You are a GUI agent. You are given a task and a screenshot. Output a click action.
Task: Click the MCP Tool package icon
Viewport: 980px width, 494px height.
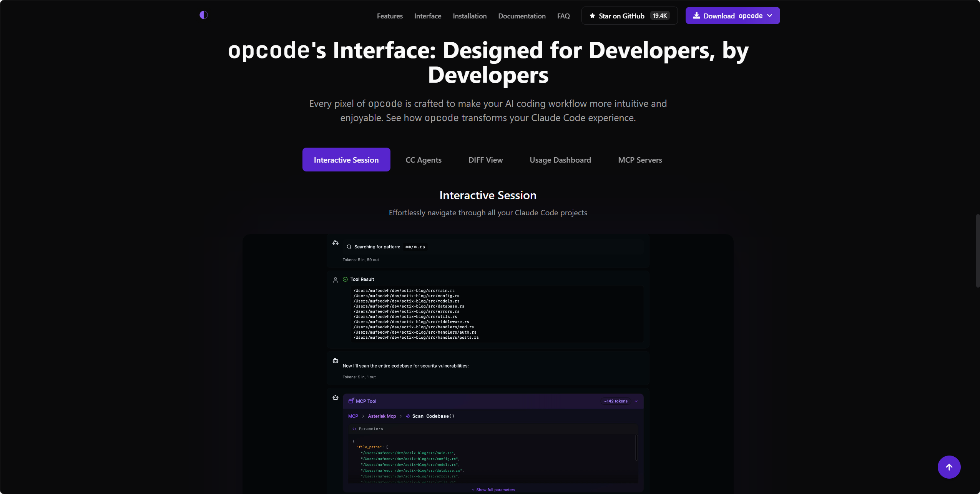pyautogui.click(x=351, y=401)
